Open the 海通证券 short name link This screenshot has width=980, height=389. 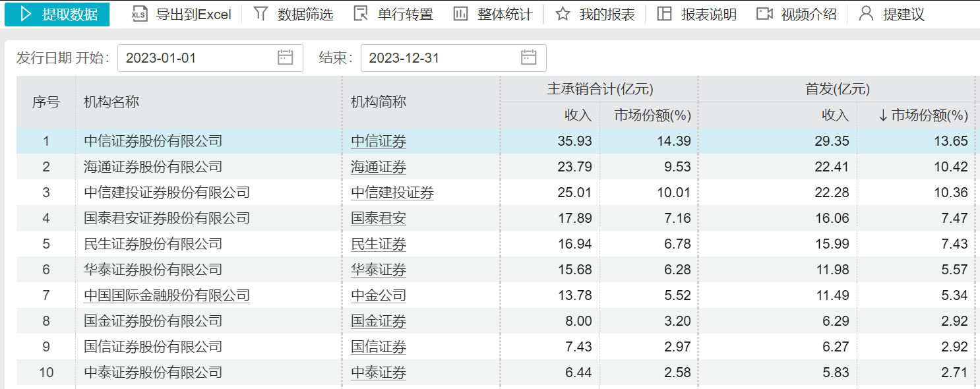[379, 167]
